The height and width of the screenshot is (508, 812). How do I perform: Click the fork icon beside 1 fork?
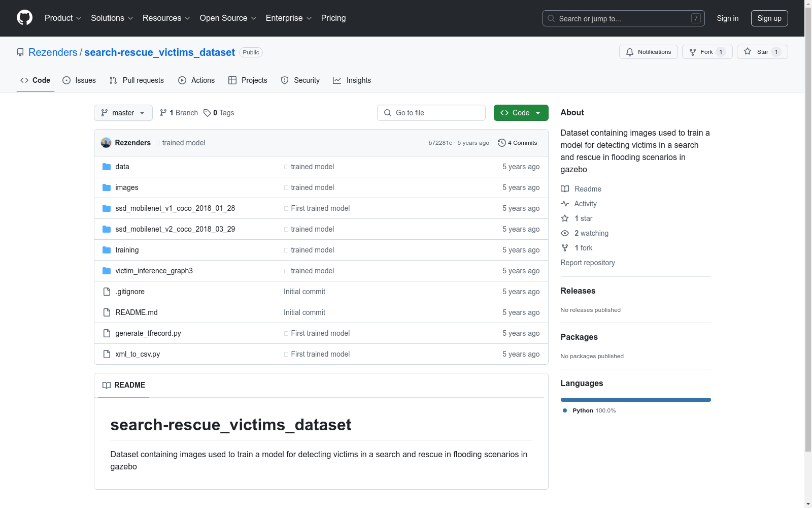coord(565,248)
